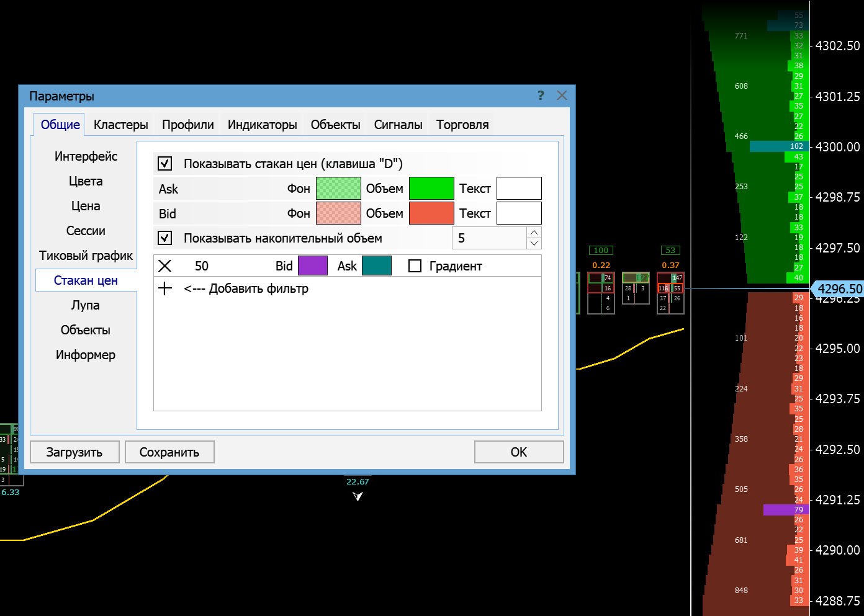The height and width of the screenshot is (616, 864).
Task: Click the question mark help icon
Action: (x=541, y=96)
